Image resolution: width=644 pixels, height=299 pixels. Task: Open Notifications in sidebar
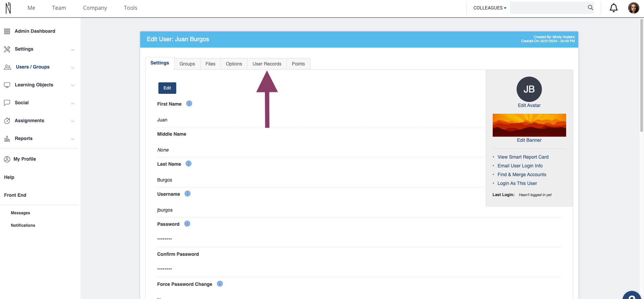tap(23, 225)
